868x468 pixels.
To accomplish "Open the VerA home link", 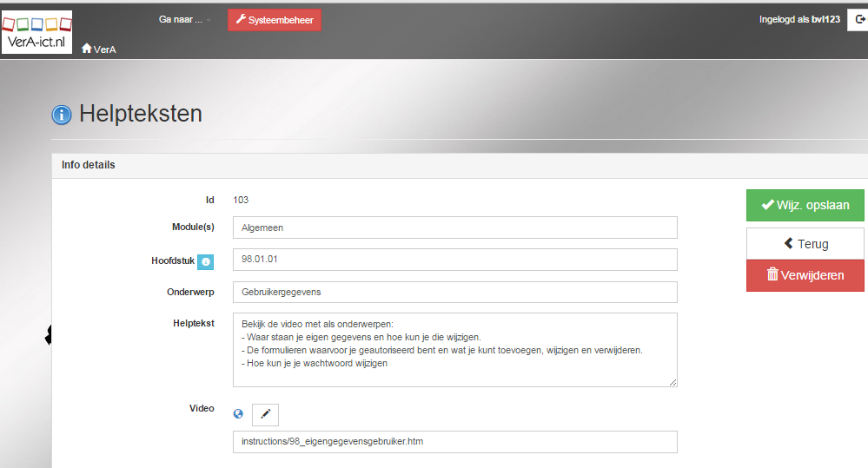I will (x=98, y=49).
